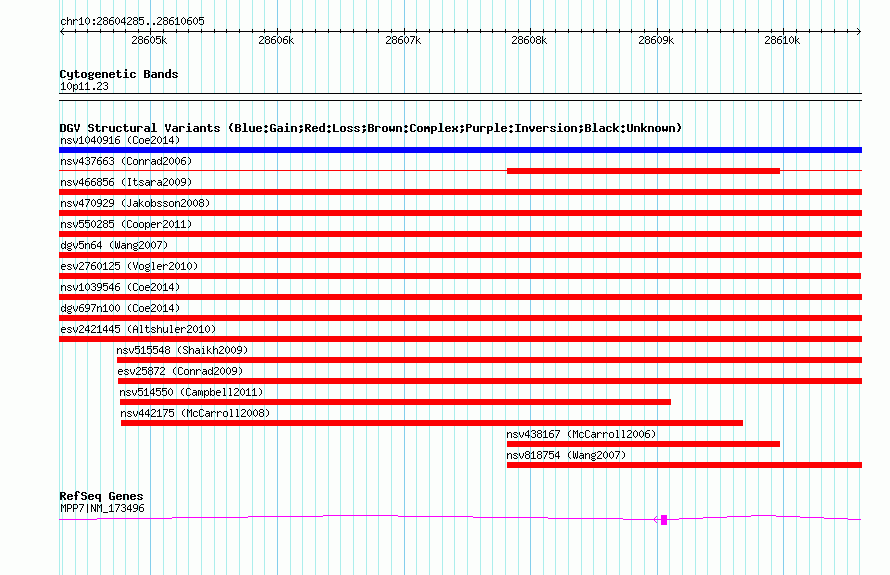Screen dimensions: 890x575
Task: Click the 28609k ruler tick label
Action: pos(656,40)
